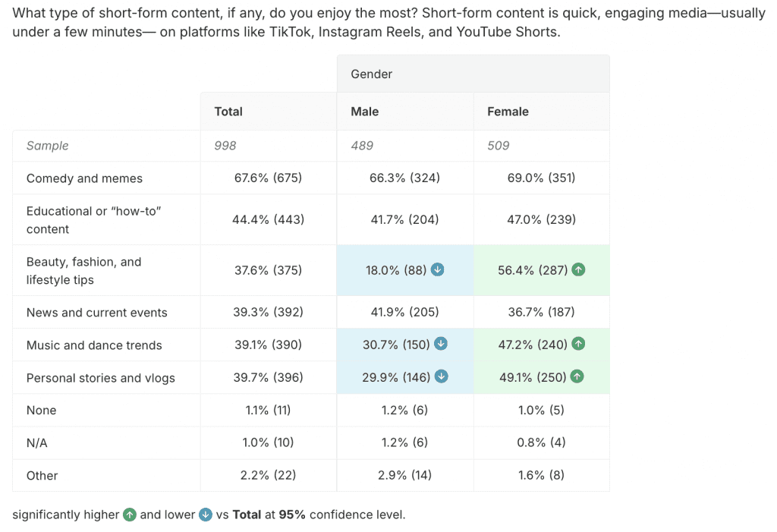
Task: Click the up arrow icon beside 56.4% (287)
Action: 578,269
